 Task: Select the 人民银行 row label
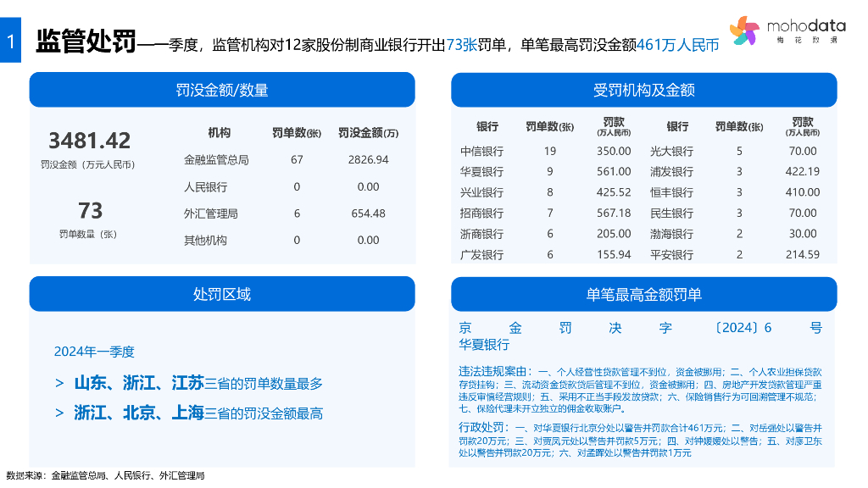pyautogui.click(x=205, y=187)
